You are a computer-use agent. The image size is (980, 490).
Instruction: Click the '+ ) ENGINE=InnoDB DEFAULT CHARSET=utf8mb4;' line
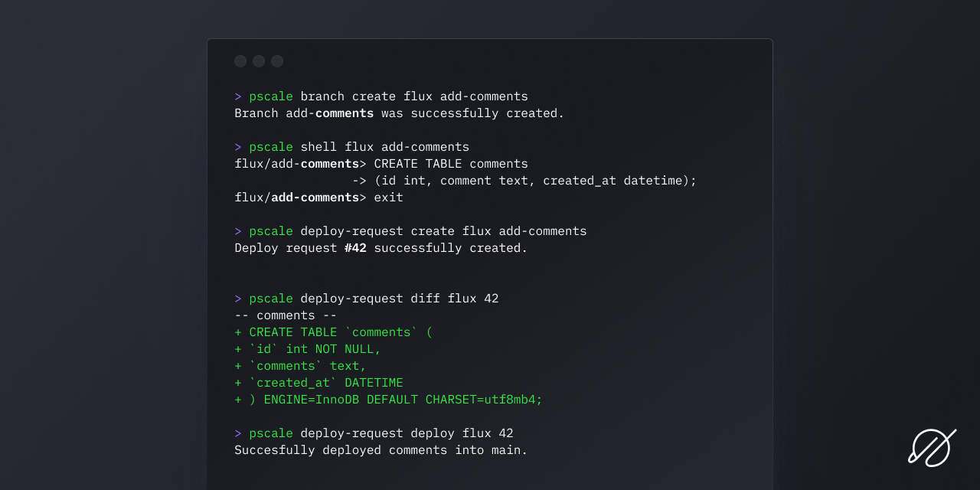coord(389,400)
